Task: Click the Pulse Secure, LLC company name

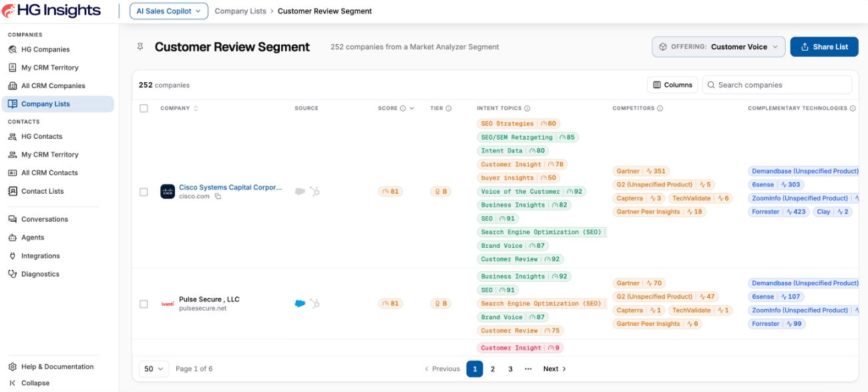Action: (x=209, y=299)
